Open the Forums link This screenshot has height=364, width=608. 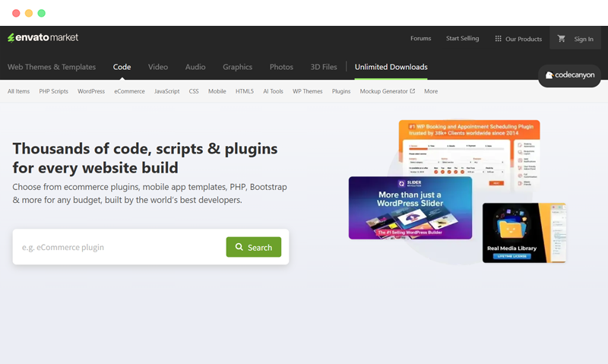pos(421,39)
